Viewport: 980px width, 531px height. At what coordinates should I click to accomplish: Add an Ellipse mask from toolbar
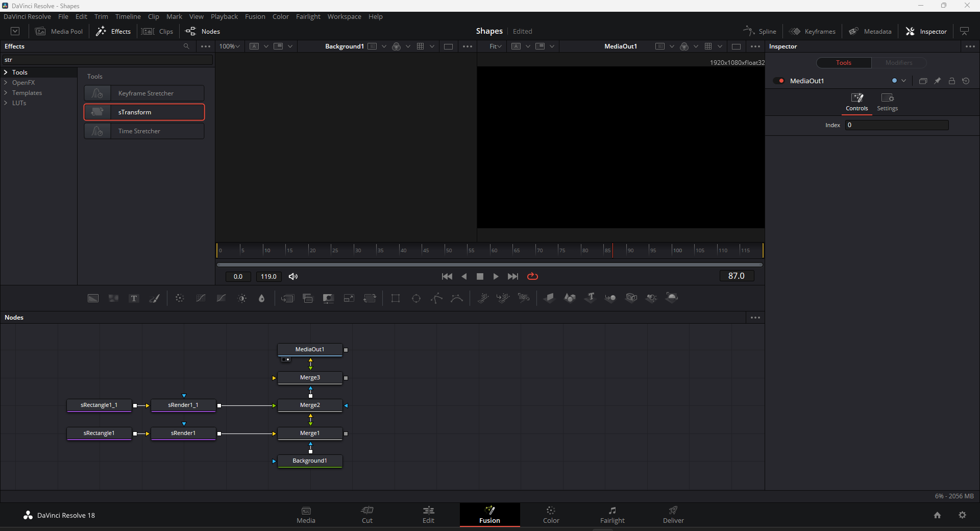coord(416,298)
